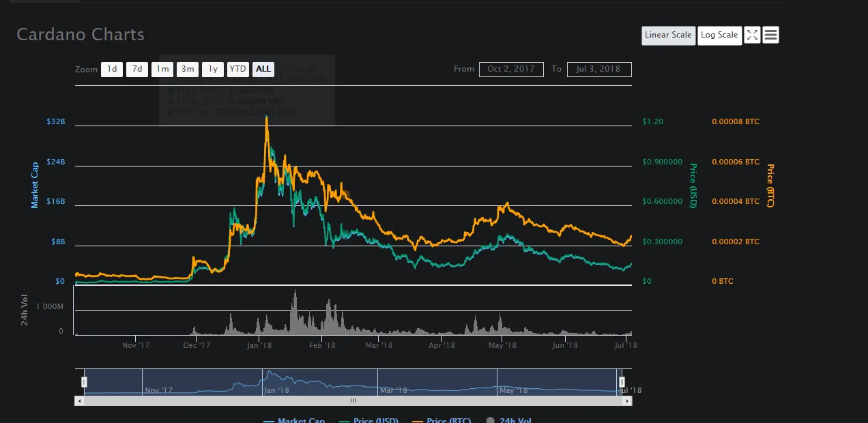Edit the To date Jul 3, 2018
868x423 pixels.
(599, 69)
